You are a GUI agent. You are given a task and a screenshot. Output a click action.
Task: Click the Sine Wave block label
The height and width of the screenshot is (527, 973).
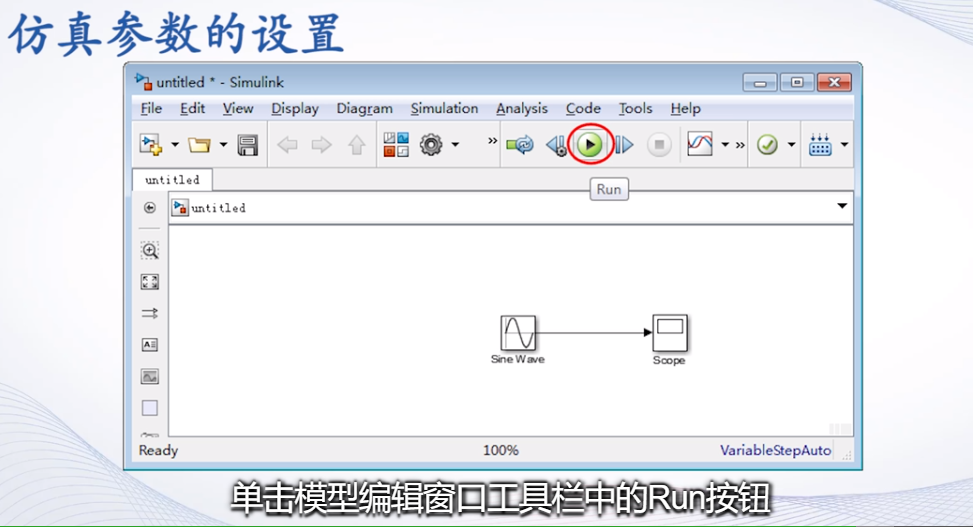[518, 359]
